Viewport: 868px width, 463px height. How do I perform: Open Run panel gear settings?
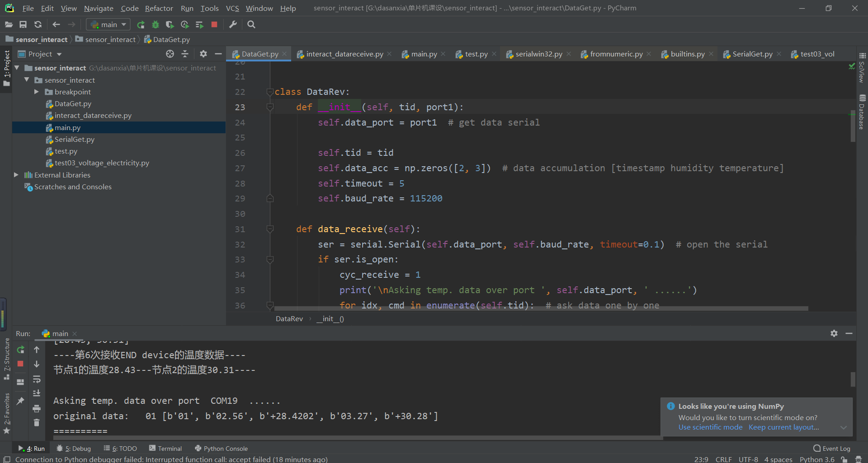pos(834,333)
